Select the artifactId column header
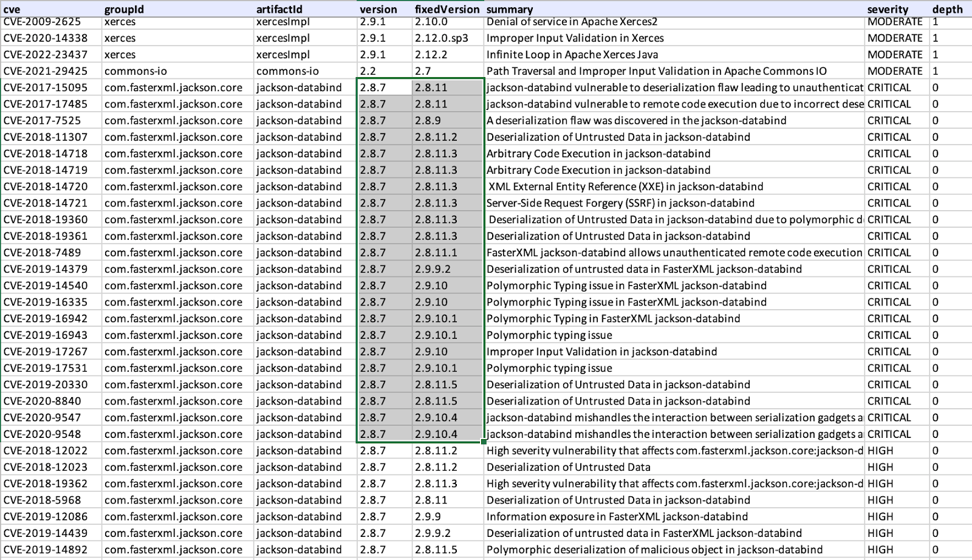This screenshot has height=560, width=972. tap(306, 9)
